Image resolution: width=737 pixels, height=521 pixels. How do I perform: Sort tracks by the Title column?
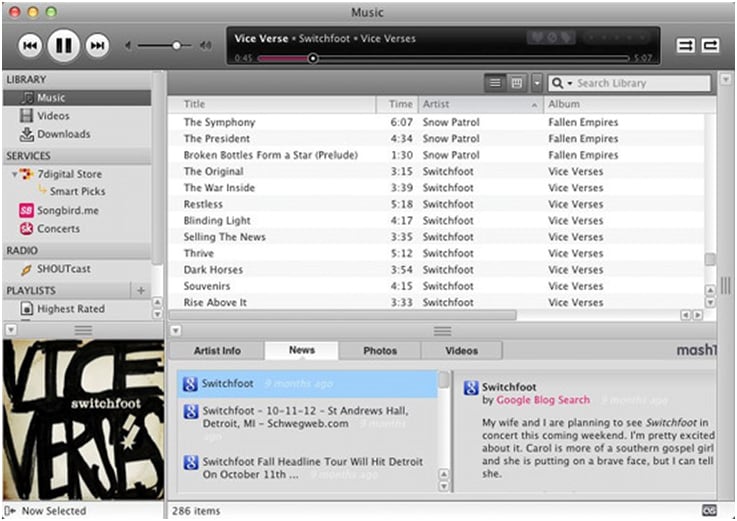click(273, 104)
